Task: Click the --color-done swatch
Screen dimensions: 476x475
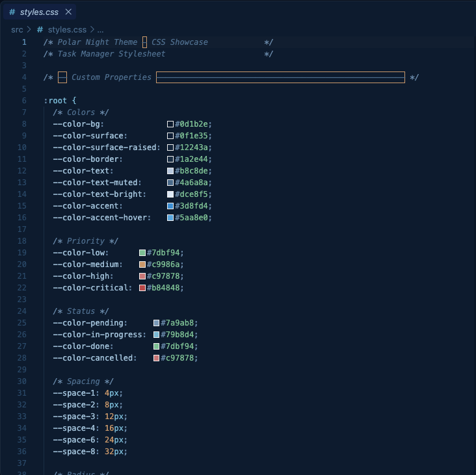Action: [x=156, y=346]
